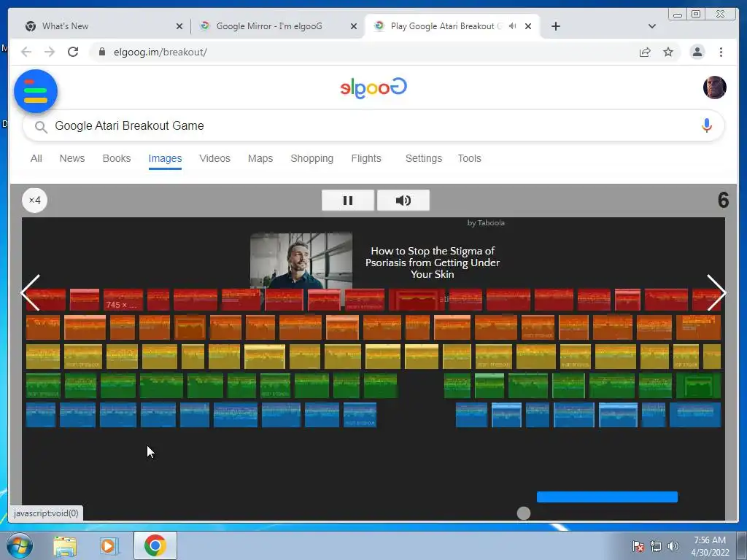Screen dimensions: 747x560
Task: Select the Videos search tab
Action: tap(215, 158)
